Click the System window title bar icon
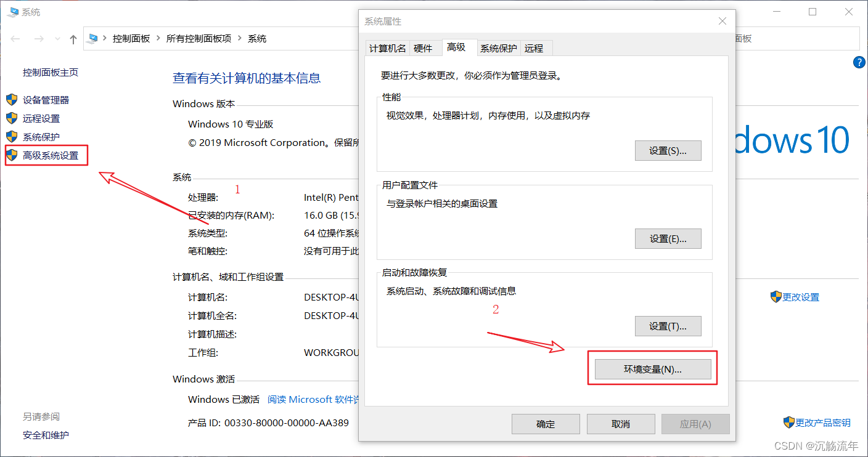 (13, 12)
